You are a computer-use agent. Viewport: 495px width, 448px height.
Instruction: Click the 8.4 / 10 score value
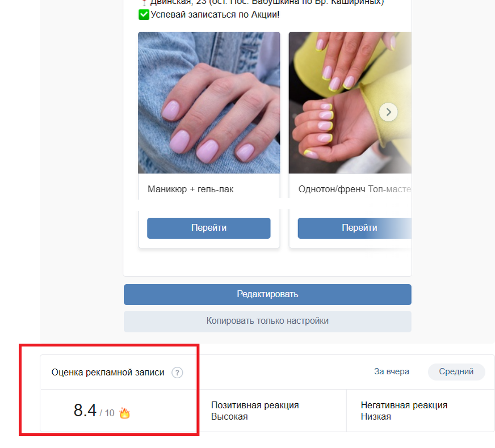[94, 411]
